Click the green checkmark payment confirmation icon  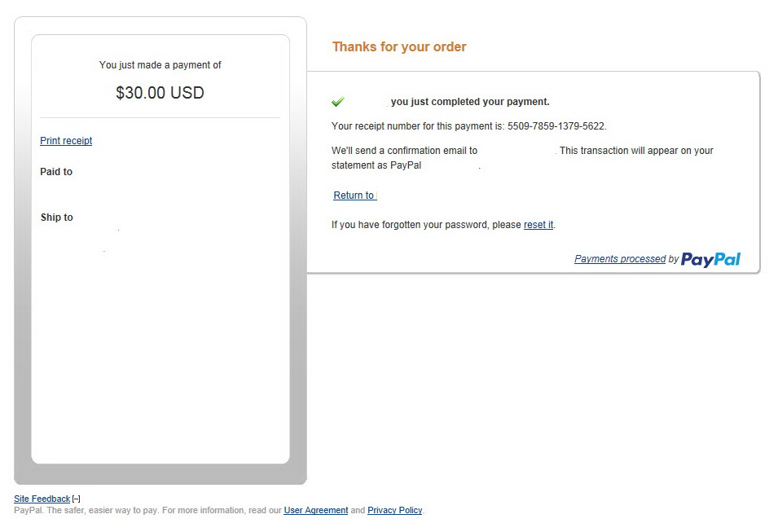click(x=338, y=101)
